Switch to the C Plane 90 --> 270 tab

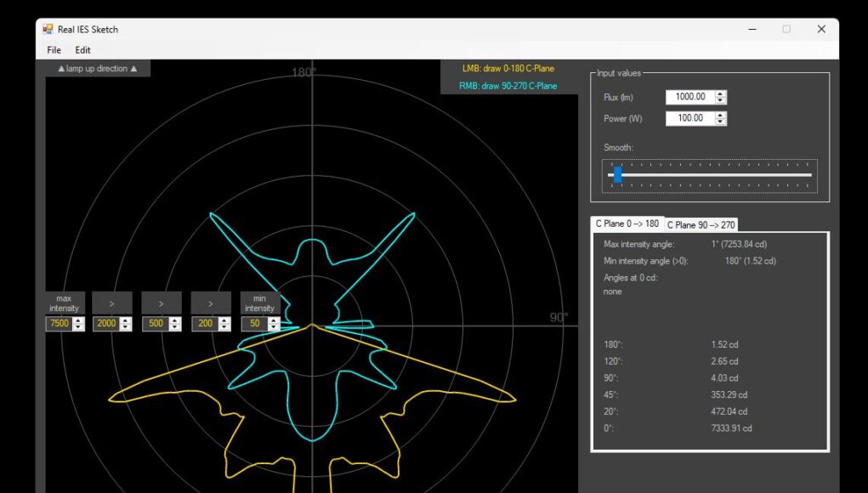701,224
